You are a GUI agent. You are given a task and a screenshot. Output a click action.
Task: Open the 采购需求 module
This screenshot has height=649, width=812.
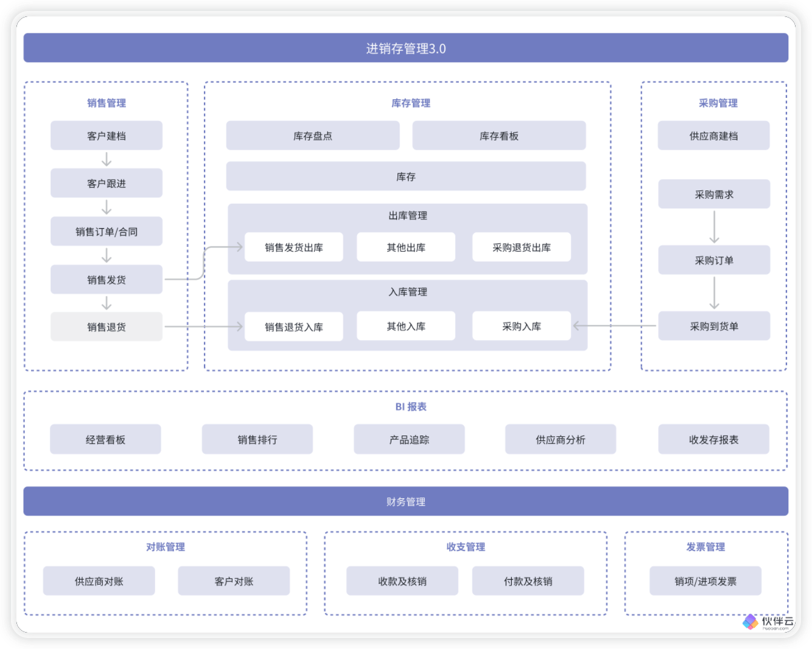click(x=714, y=194)
